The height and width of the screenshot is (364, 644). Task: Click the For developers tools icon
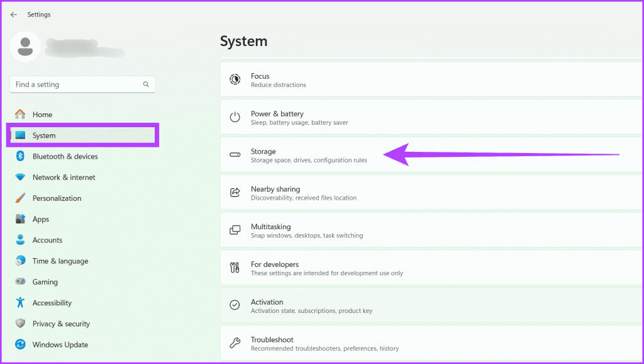click(x=235, y=268)
